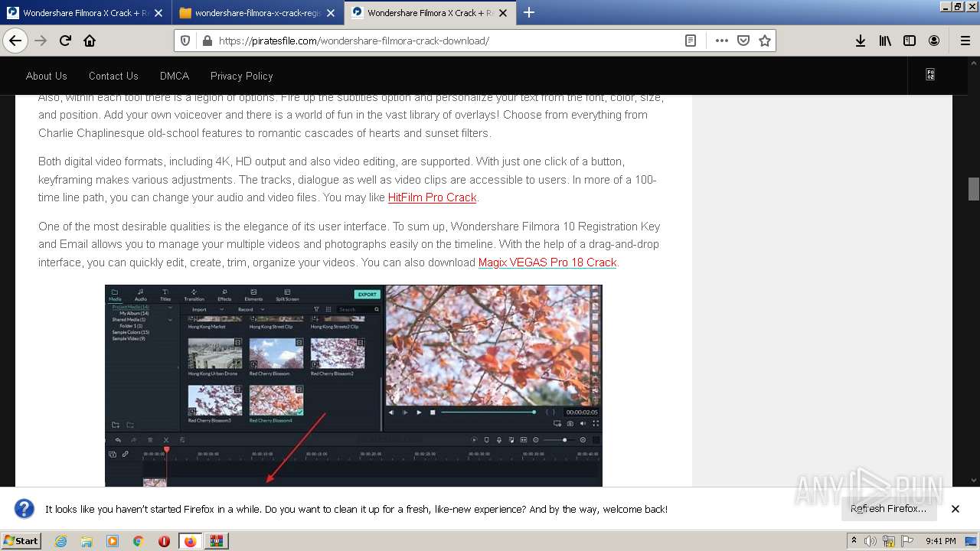Open the Windows Start menu

coord(21,541)
